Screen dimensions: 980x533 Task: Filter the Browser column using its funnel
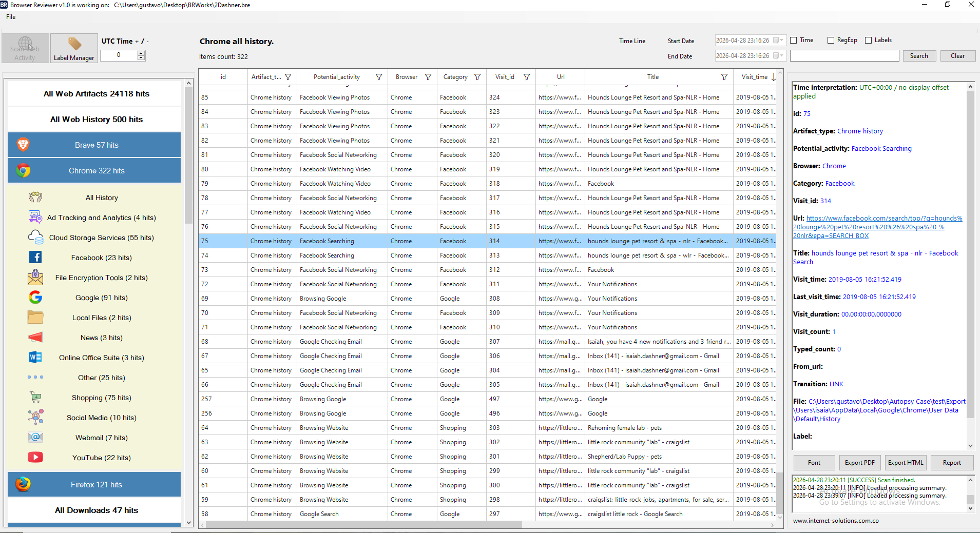tap(428, 77)
